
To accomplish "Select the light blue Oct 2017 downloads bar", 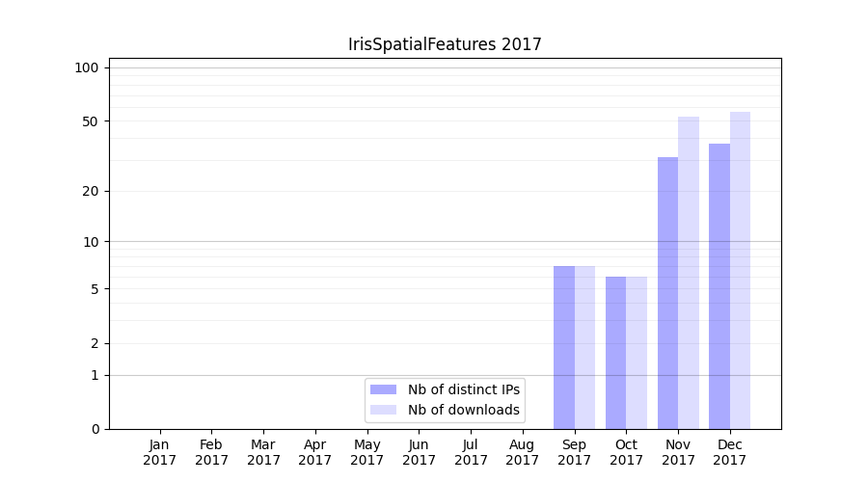I will coord(637,353).
